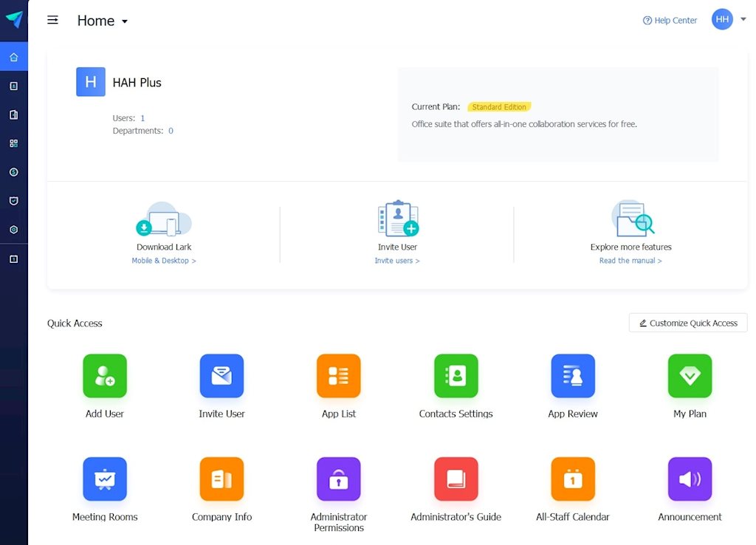The image size is (756, 545).
Task: Select the Home item in left sidebar
Action: coord(13,57)
